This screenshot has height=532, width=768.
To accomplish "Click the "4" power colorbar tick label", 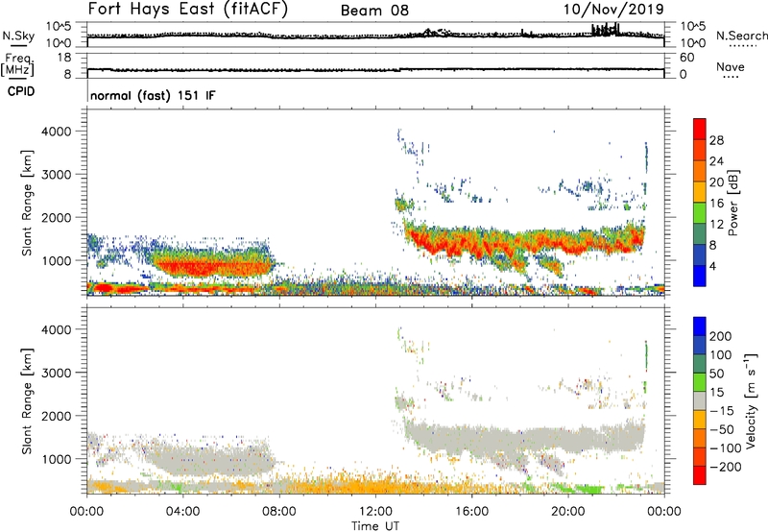I will point(713,266).
